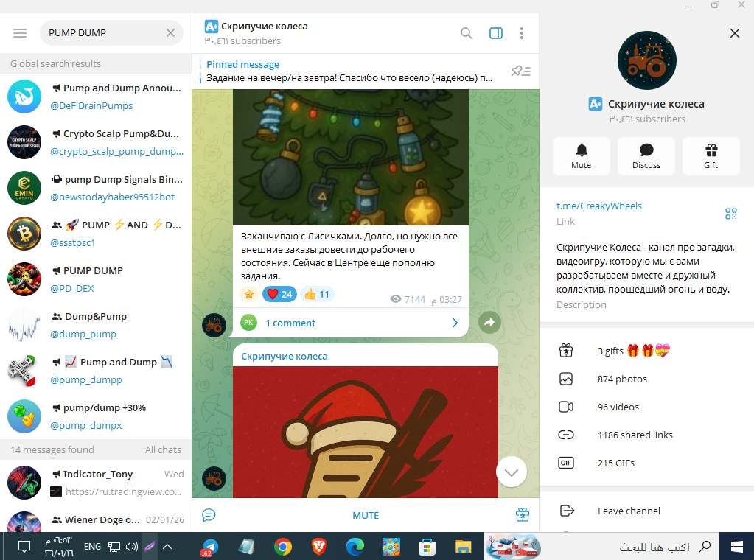Open the candy game taskbar icon

coord(391,547)
